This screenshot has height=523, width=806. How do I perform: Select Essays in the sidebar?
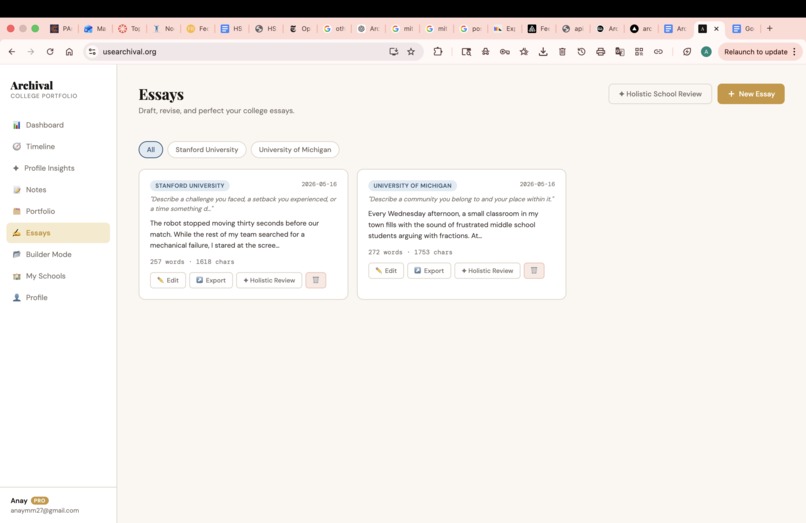(58, 232)
